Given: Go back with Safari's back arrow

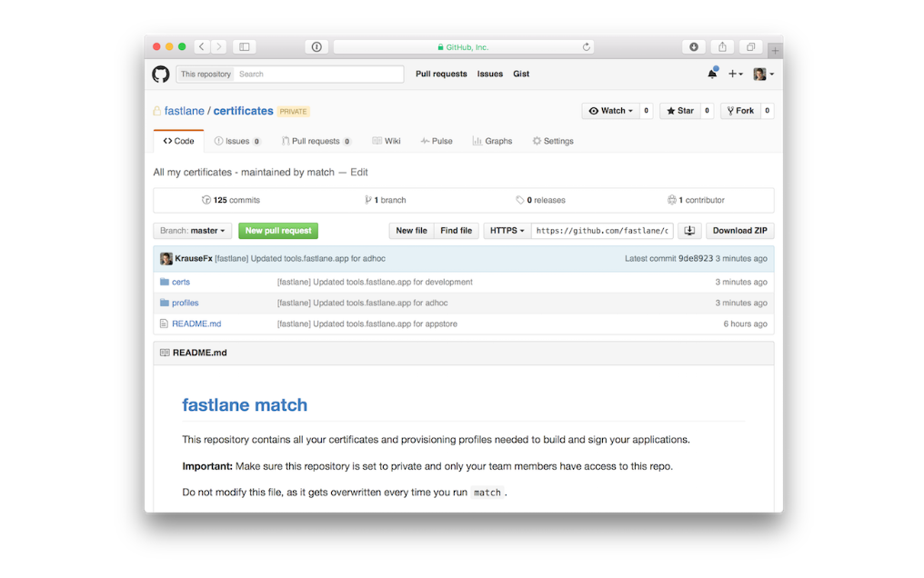Looking at the screenshot, I should click(x=202, y=46).
